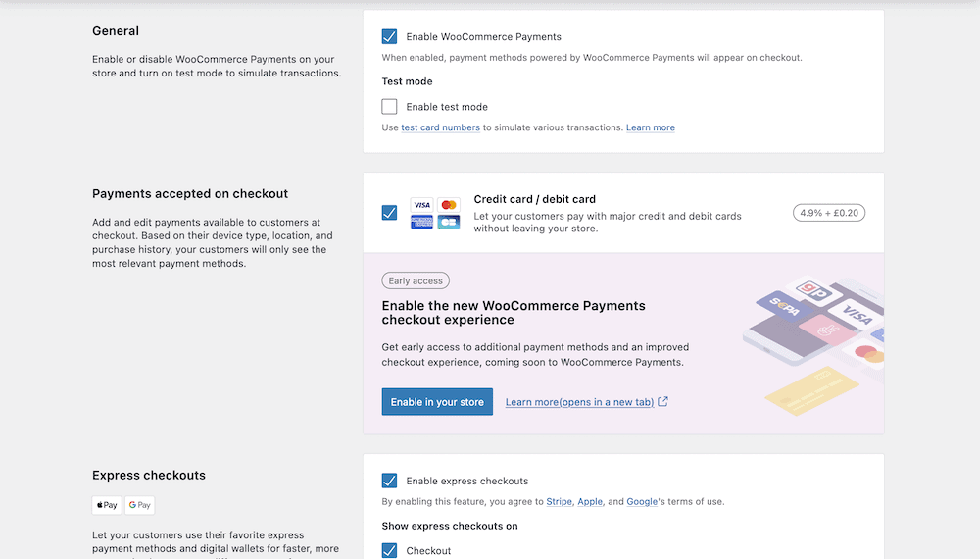The image size is (980, 559).
Task: Toggle the Checkout express location checkbox
Action: [x=390, y=550]
